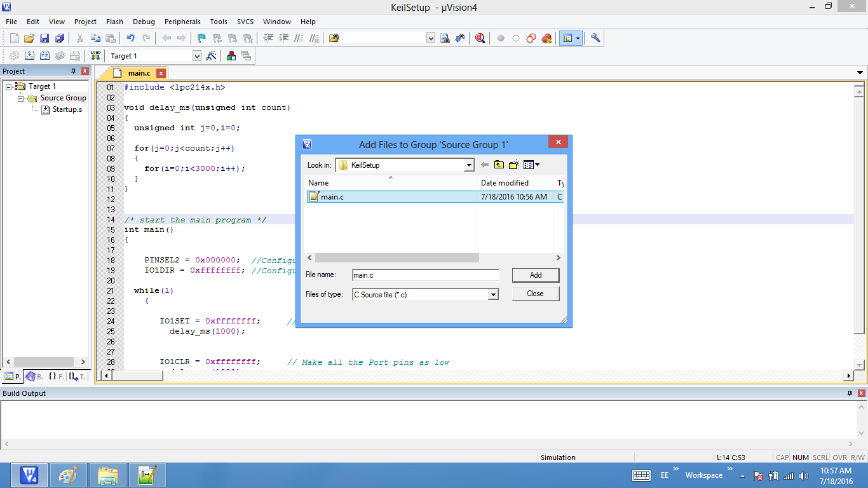868x488 pixels.
Task: Open the Configuration wrench icon
Action: 595,38
